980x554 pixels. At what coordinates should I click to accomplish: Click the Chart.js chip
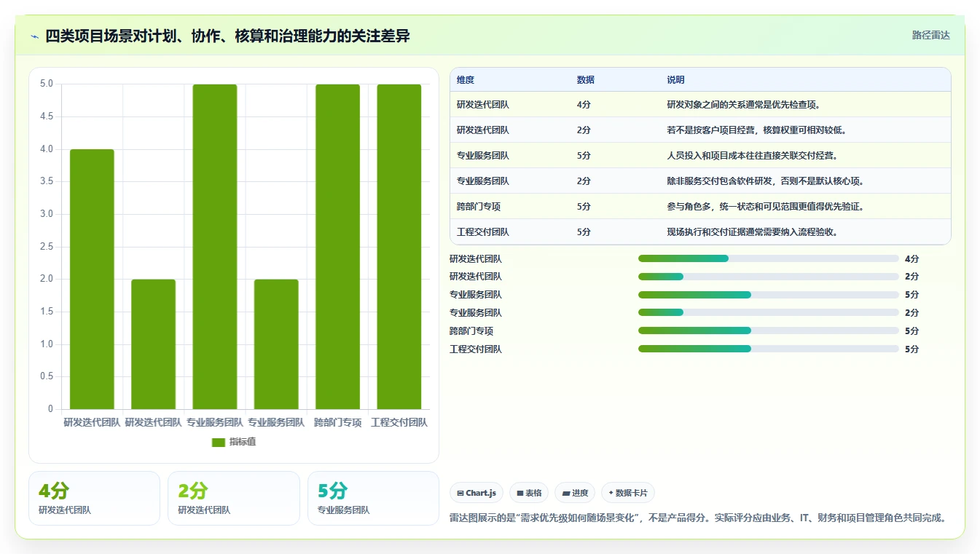tap(477, 493)
